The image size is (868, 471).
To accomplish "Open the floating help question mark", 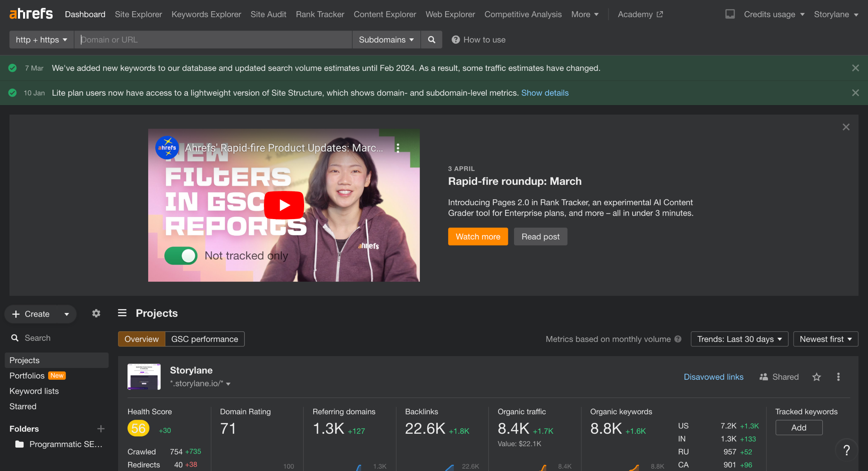I will pos(847,450).
